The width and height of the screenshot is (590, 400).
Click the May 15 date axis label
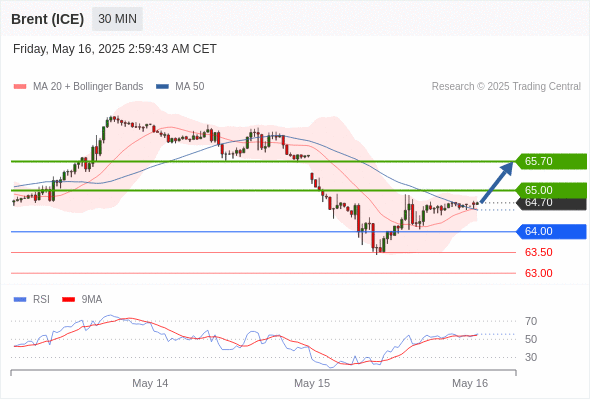click(312, 383)
